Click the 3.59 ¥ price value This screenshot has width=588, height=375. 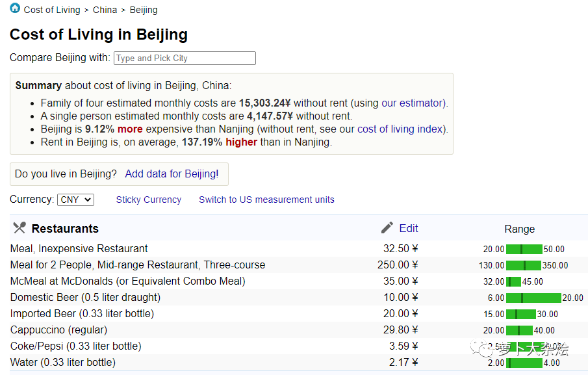(403, 346)
